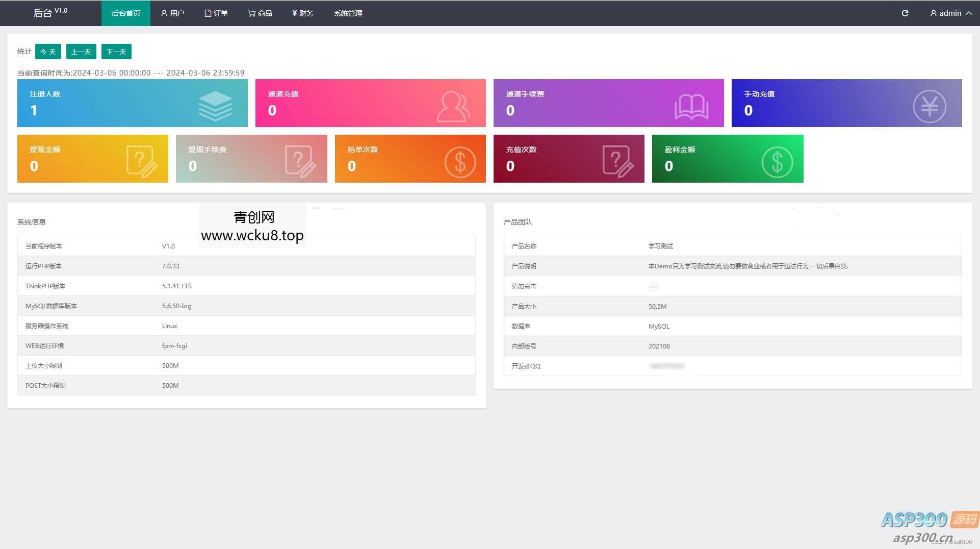Viewport: 980px width, 549px height.
Task: Switch to the 后台首页 tab
Action: [125, 13]
